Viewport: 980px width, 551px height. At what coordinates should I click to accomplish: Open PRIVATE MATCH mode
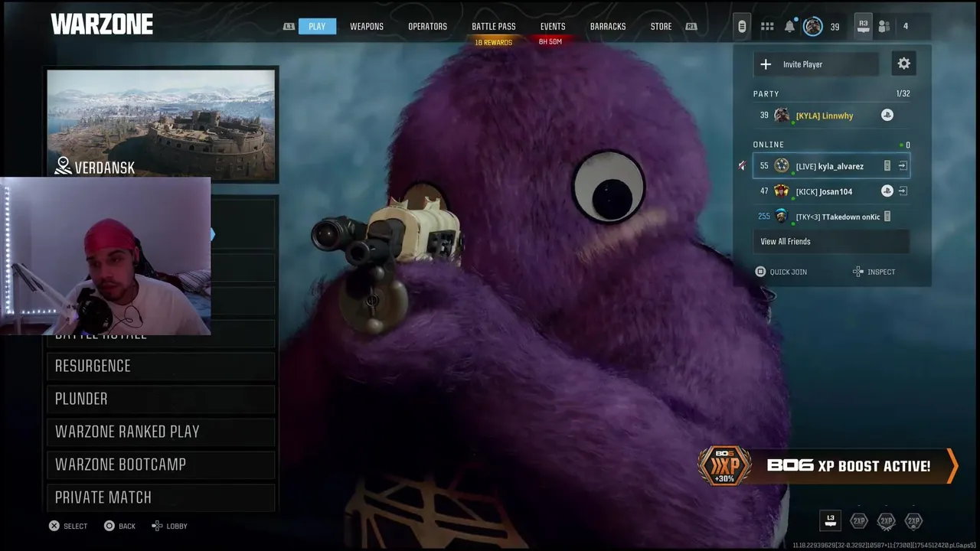pyautogui.click(x=161, y=497)
